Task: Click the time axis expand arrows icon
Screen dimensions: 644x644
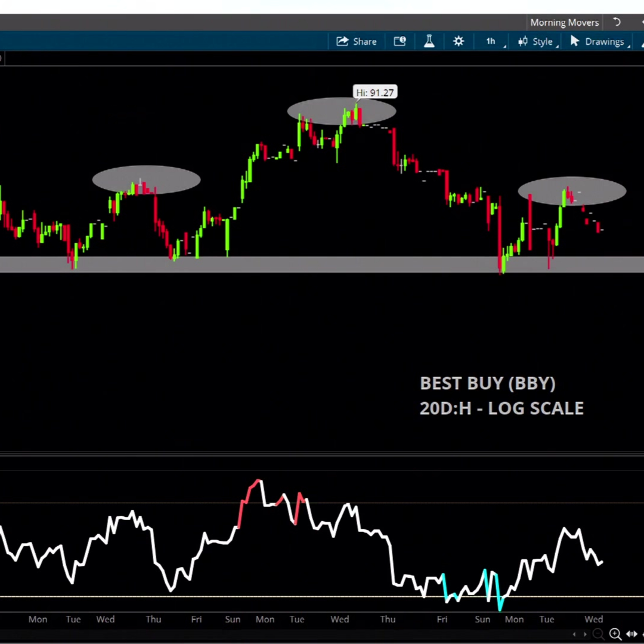Action: 632,634
